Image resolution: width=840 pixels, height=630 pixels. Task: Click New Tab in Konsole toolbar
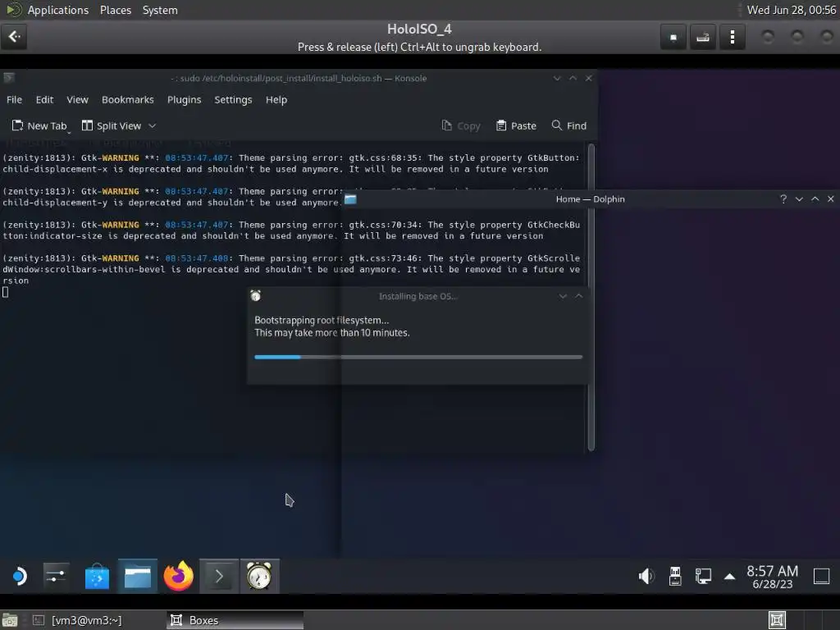click(39, 126)
